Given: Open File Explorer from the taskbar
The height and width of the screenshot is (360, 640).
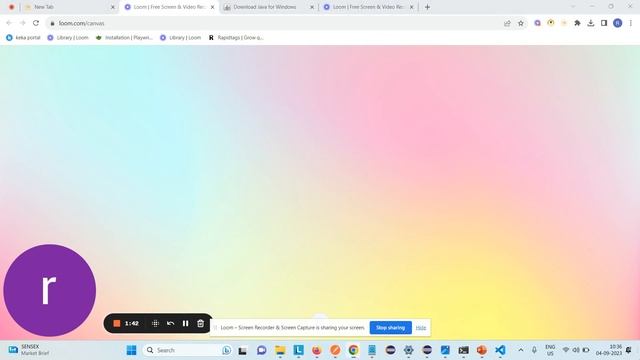Looking at the screenshot, I should pyautogui.click(x=280, y=350).
